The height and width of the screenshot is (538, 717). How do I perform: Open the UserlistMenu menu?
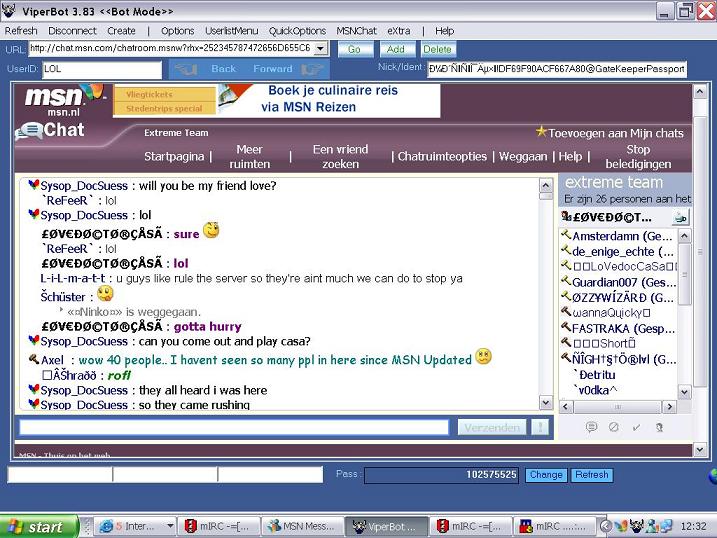231,31
